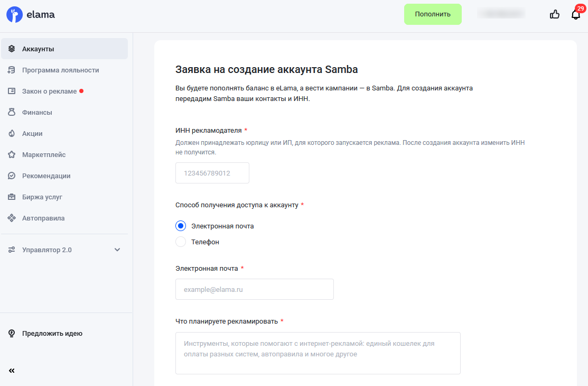588x386 pixels.
Task: Click the Что планируете рекламировать textarea
Action: pos(318,353)
